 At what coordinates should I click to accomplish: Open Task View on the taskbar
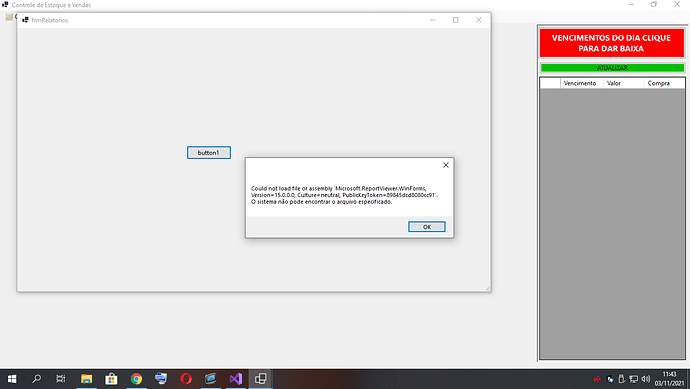click(61, 379)
